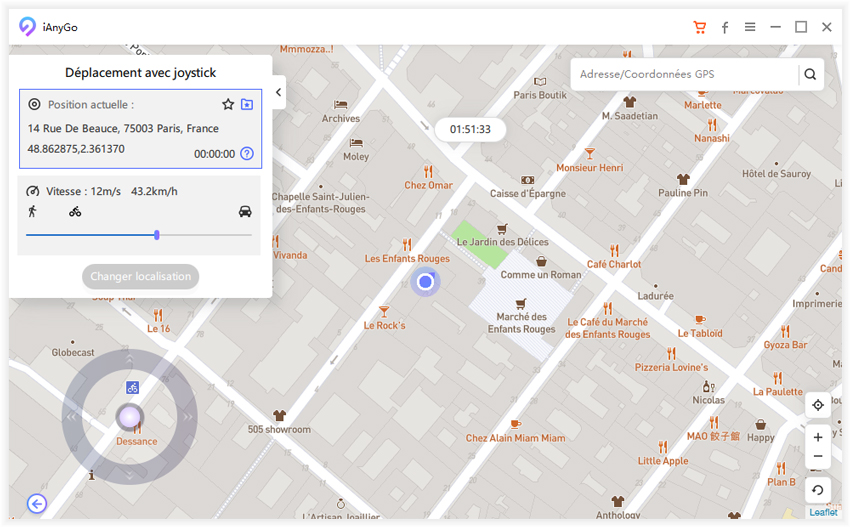
Task: Click 505 showroom clothing marker
Action: [x=279, y=416]
